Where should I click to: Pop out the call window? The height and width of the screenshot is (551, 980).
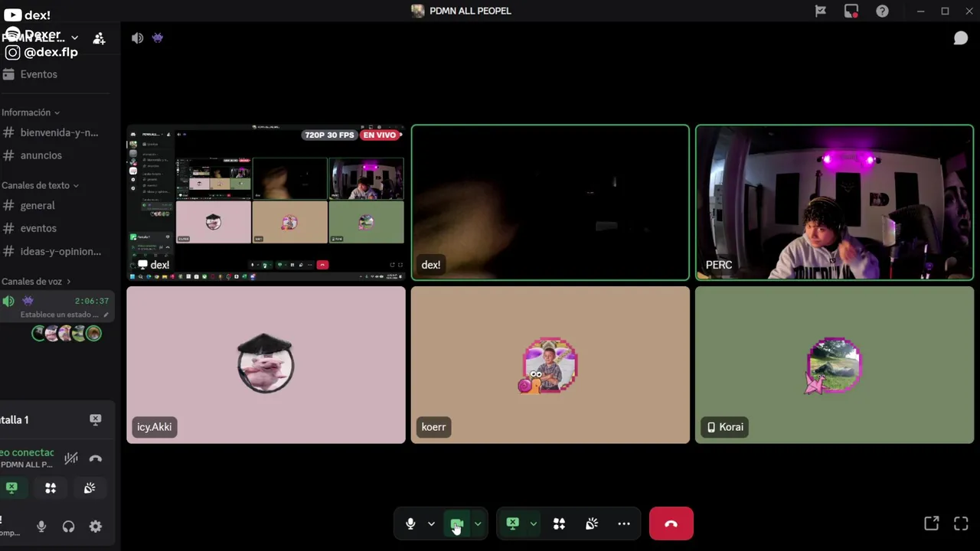coord(932,523)
